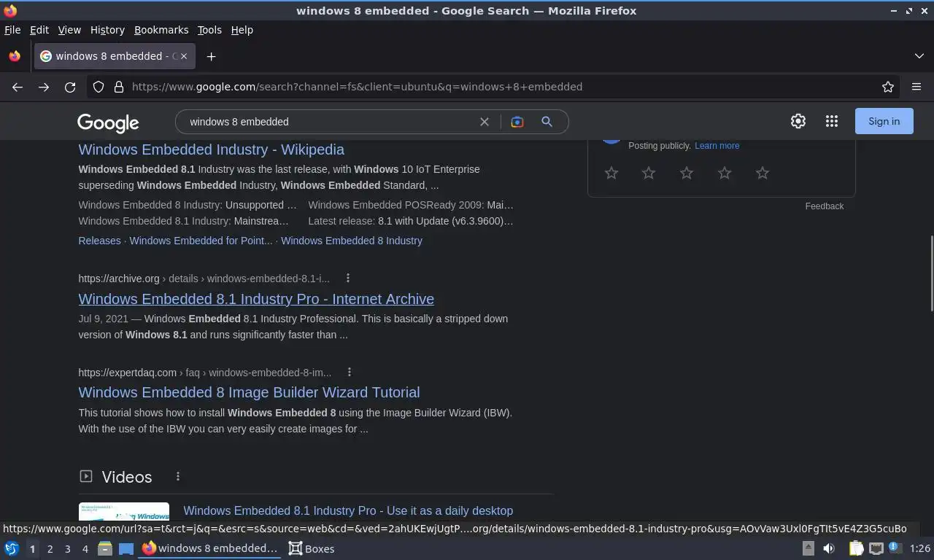This screenshot has height=560, width=934.
Task: Close the windows 8 embedded tab
Action: pos(184,56)
